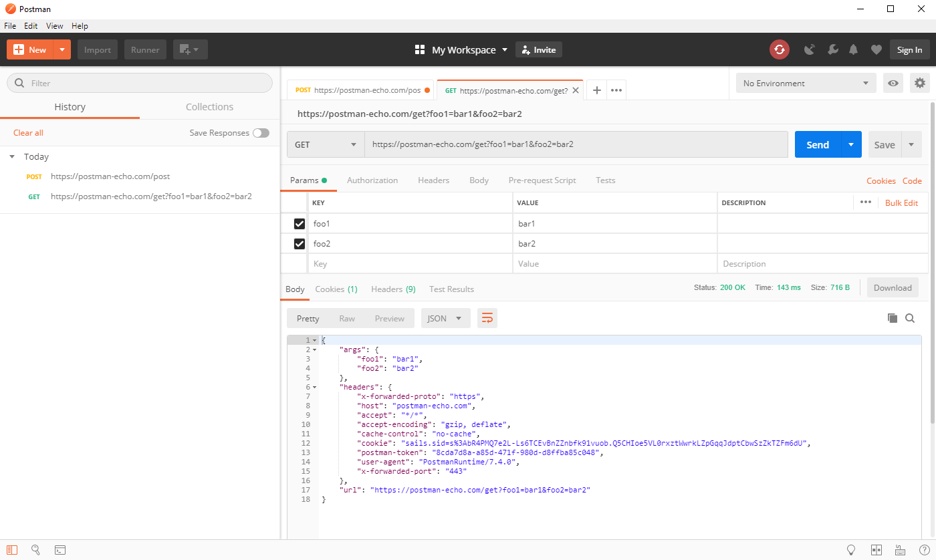Uncheck the foo1 parameter
Screen dimensions: 936x560
pos(299,223)
